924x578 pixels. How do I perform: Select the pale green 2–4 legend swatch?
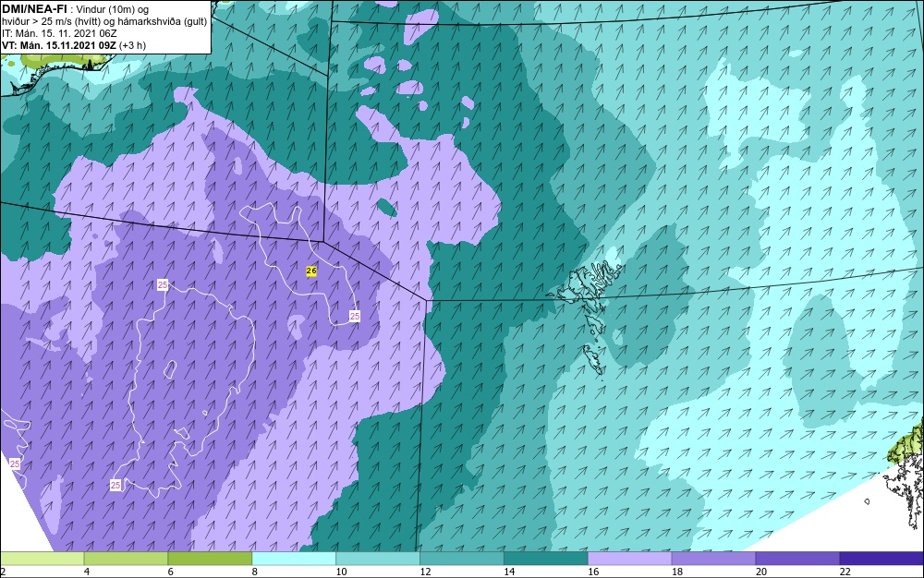point(42,559)
